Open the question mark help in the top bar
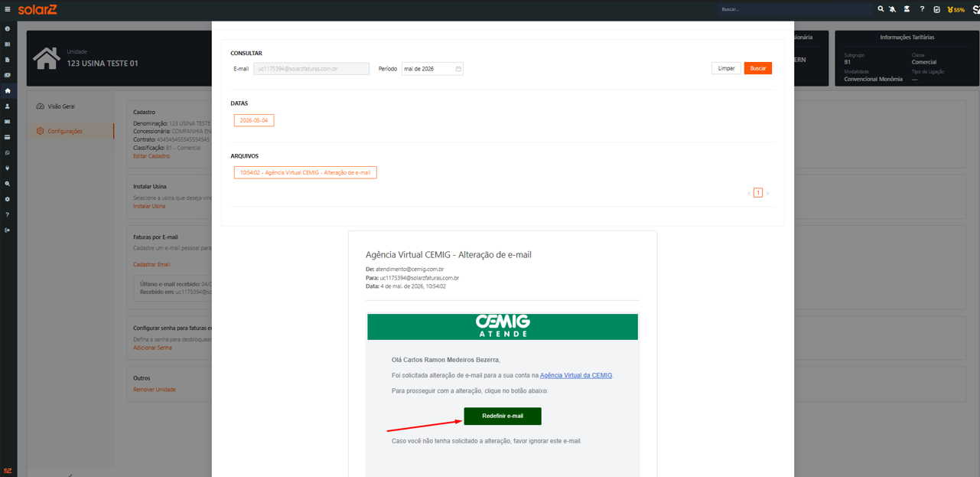The width and height of the screenshot is (980, 477). coord(922,9)
